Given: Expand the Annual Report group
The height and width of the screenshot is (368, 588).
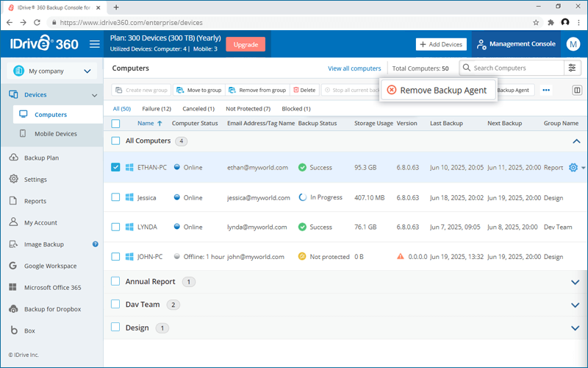Looking at the screenshot, I should (576, 282).
